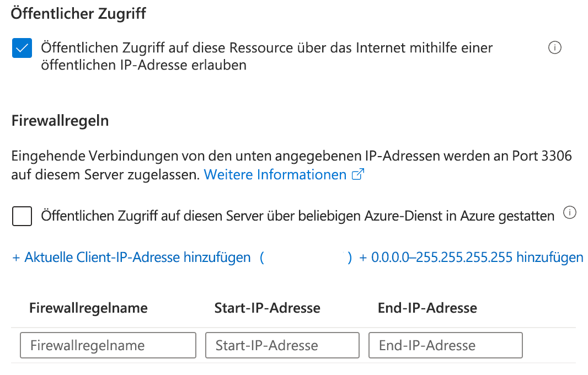Click the info circle in the Firewallregeln section

click(570, 212)
